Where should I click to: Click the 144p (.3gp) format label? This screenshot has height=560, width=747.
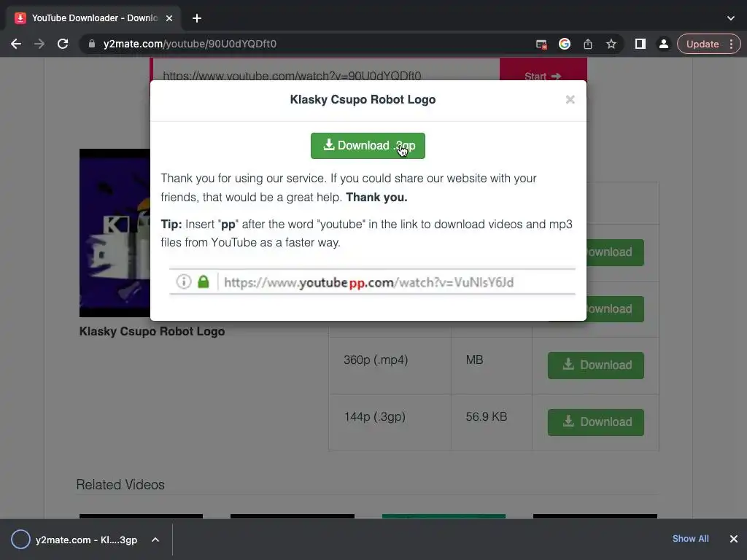[375, 416]
